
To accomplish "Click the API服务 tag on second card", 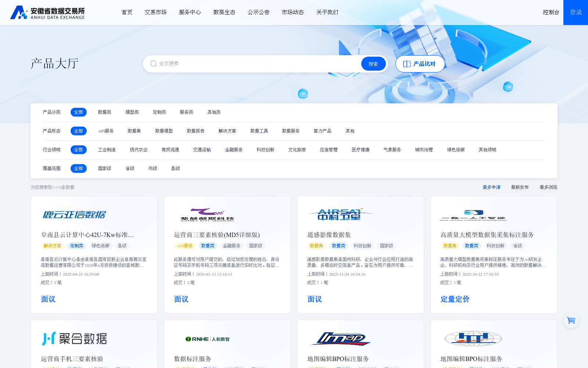I will 185,246.
